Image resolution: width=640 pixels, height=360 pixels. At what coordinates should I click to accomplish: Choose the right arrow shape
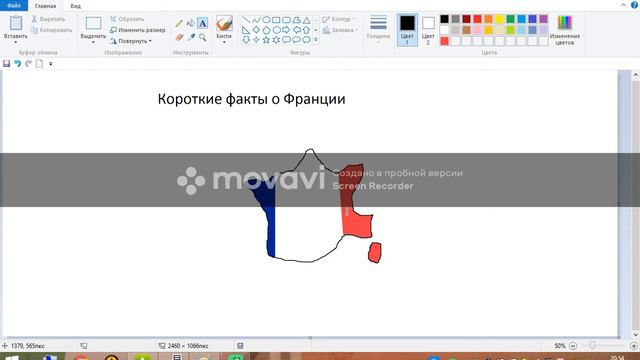tap(286, 30)
